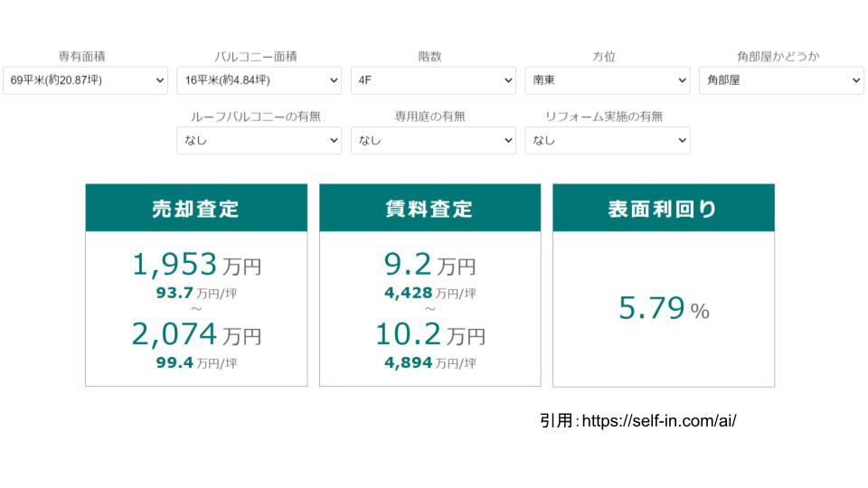Image resolution: width=868 pixels, height=488 pixels.
Task: Open the 専有面積 dropdown showing 69平米
Action: [x=85, y=80]
